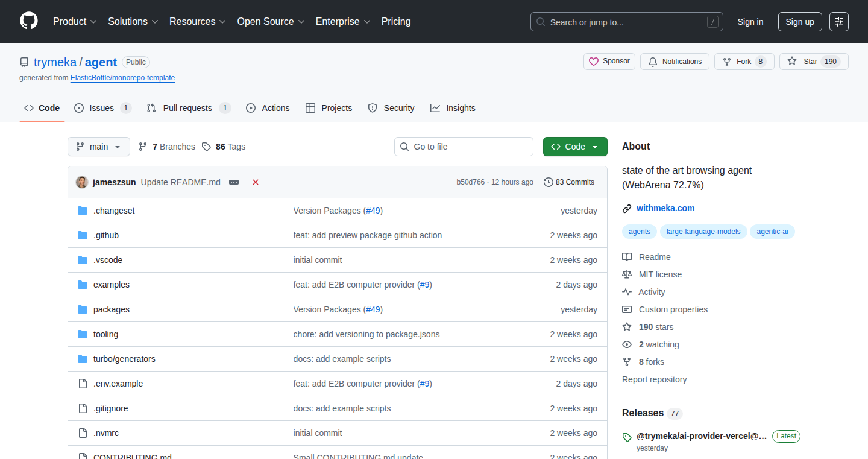Click the star icon beside 190 stars
The width and height of the screenshot is (868, 459).
point(627,327)
